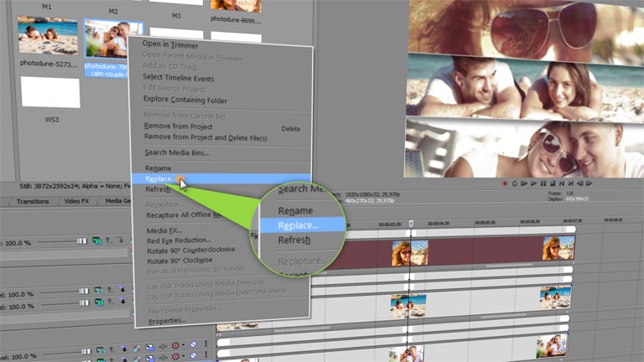644x362 pixels.
Task: Solo the second-to-last track
Action: pyautogui.click(x=205, y=344)
